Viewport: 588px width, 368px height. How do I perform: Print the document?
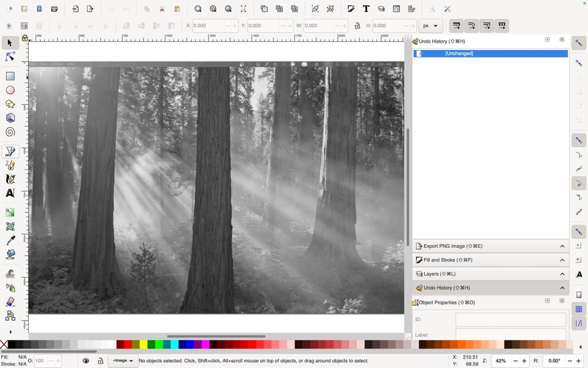point(54,9)
